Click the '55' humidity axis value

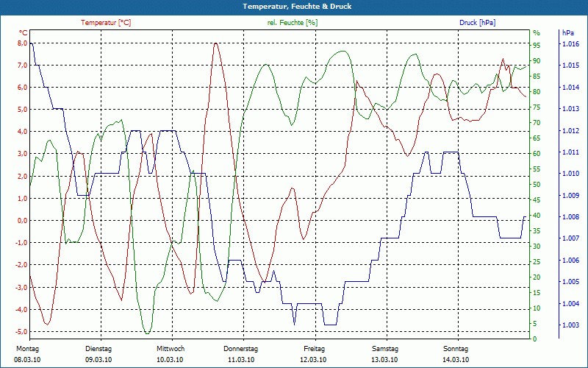537,169
